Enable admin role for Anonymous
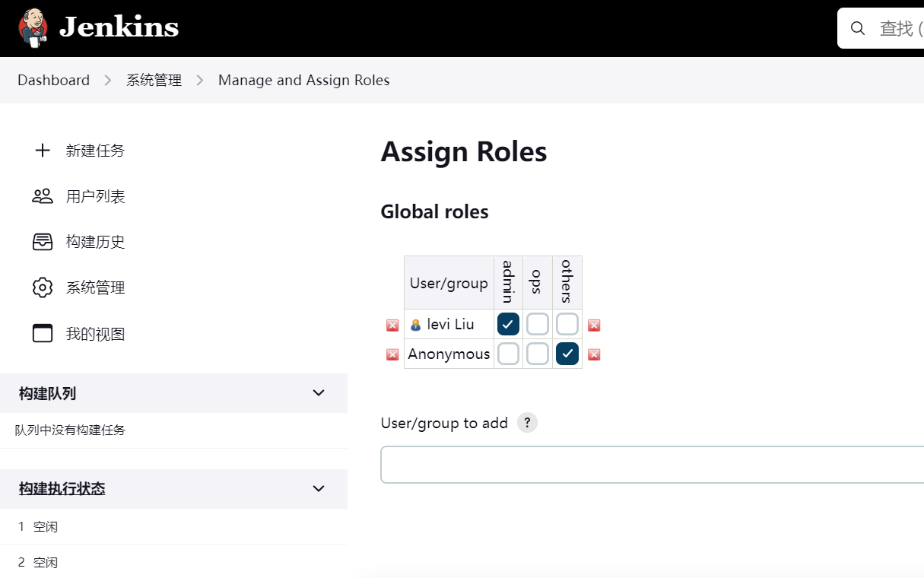 [x=508, y=354]
